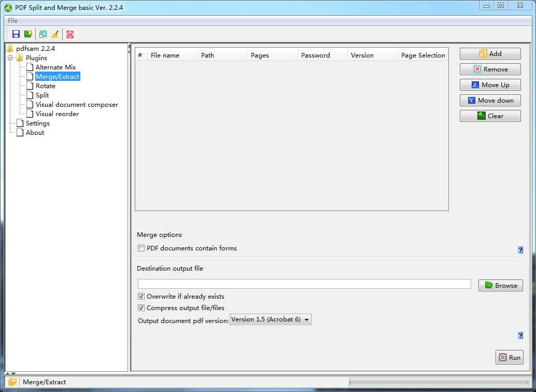Click the status bar progress bar
The image size is (536, 392).
(x=439, y=382)
